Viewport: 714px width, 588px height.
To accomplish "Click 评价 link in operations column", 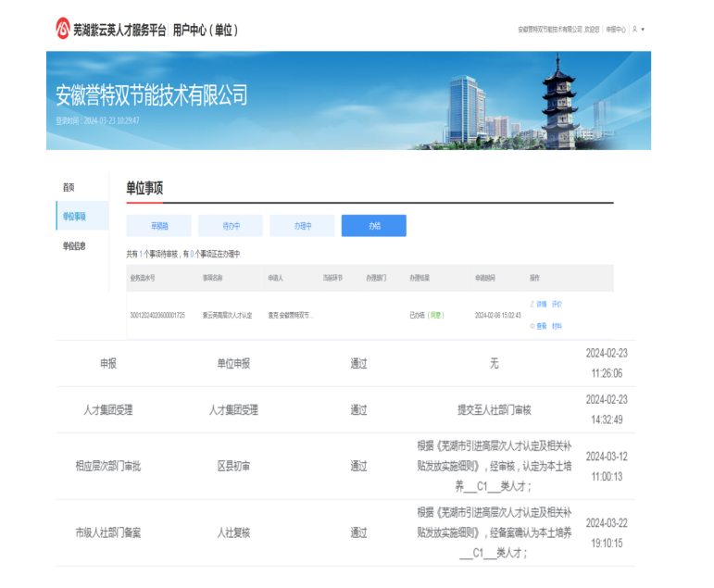I will tap(557, 304).
